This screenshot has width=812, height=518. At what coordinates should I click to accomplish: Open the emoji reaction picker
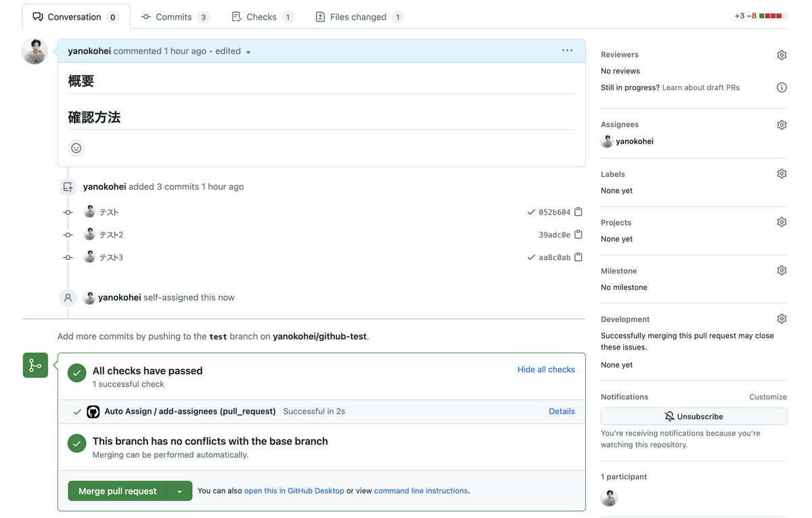tap(75, 148)
